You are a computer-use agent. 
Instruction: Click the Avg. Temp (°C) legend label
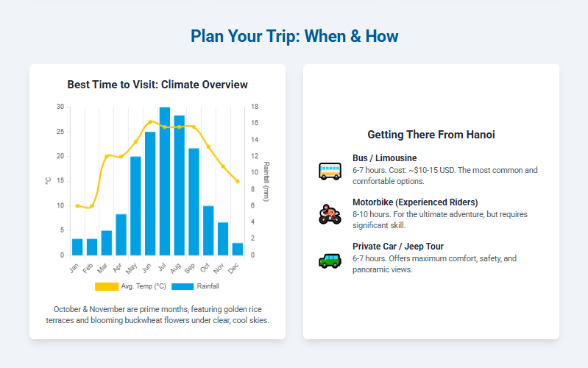144,286
